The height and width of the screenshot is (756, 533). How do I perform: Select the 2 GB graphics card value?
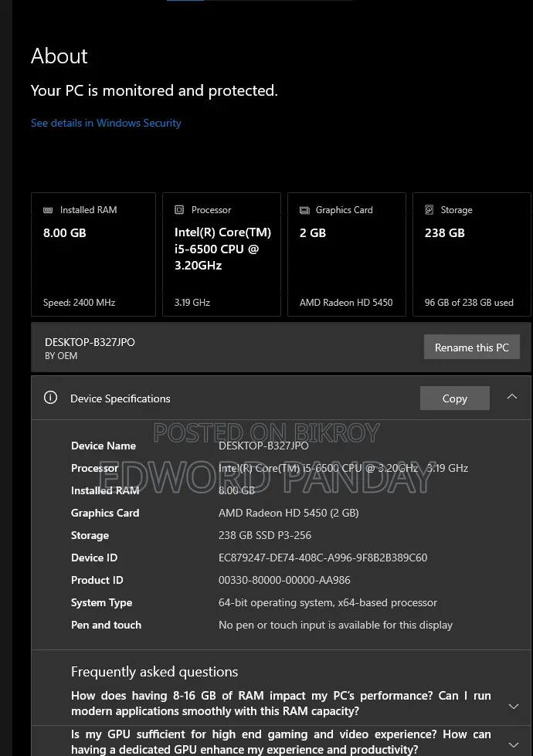(x=313, y=233)
